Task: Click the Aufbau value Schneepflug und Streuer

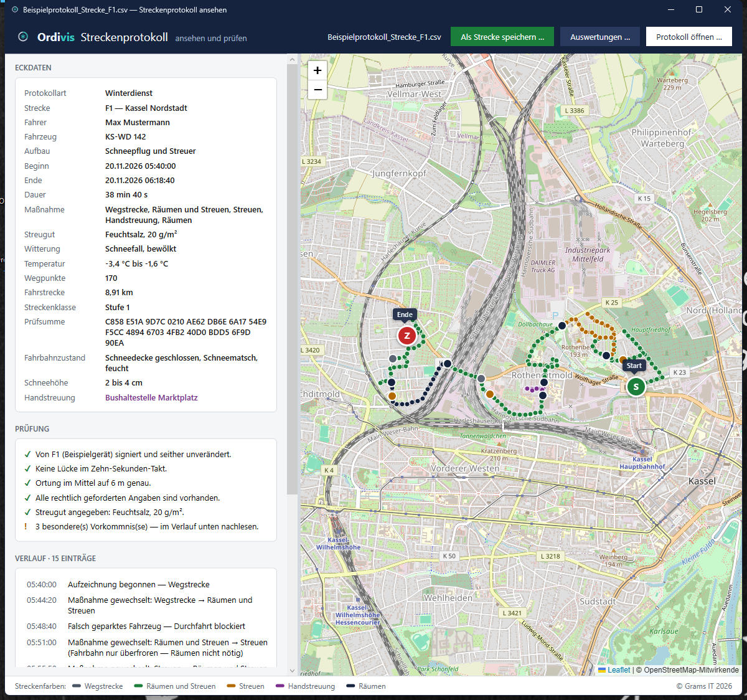Action: 151,151
